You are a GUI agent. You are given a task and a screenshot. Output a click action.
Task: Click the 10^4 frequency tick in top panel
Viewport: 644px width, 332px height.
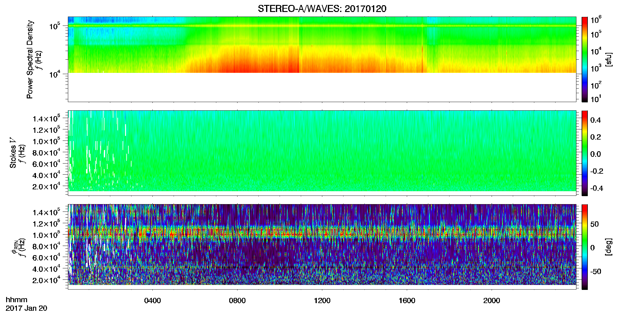click(55, 74)
